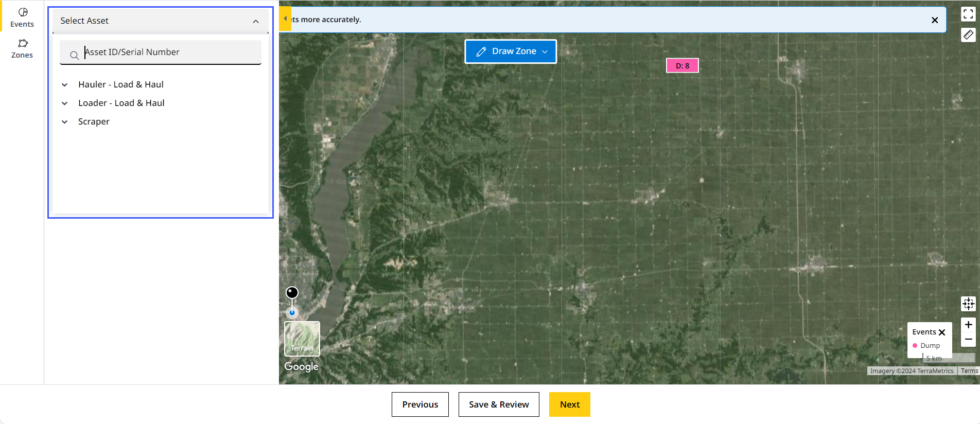Viewport: 980px width, 424px height.
Task: Click the yellow Next button
Action: [569, 404]
